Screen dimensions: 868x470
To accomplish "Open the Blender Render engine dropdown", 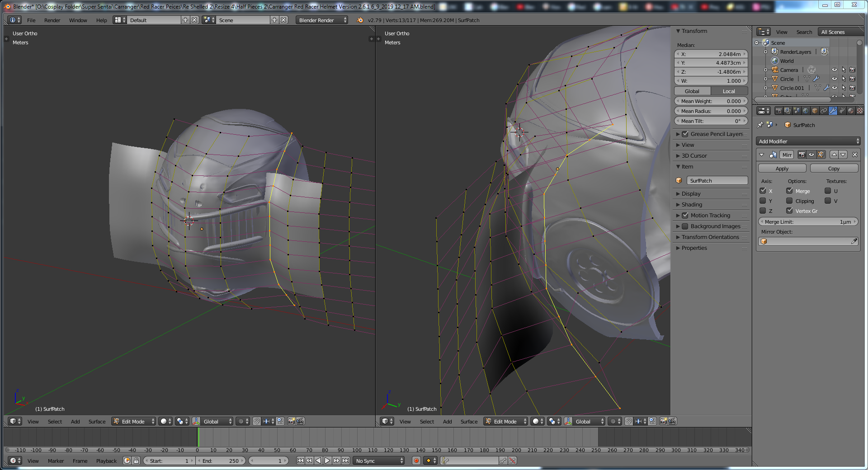I will coord(322,20).
